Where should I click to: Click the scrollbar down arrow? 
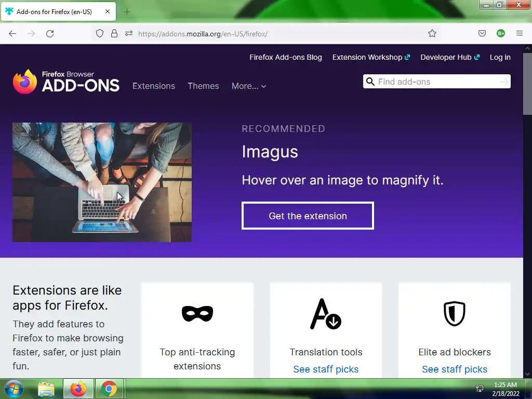(x=527, y=374)
